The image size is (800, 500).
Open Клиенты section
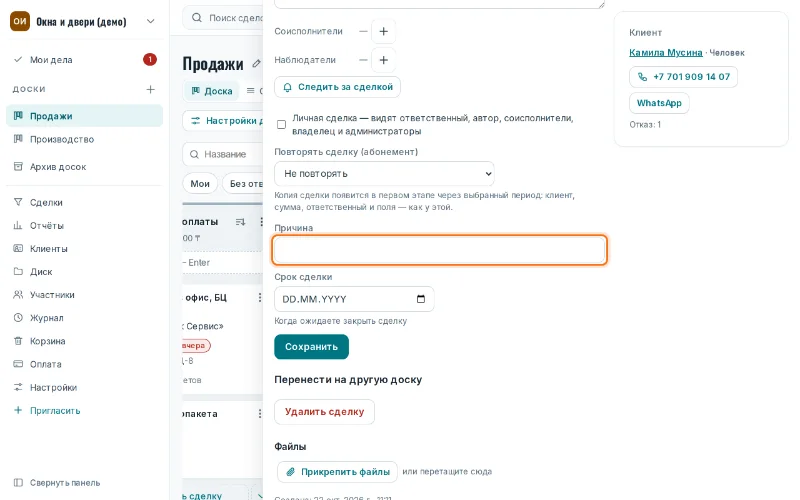click(x=84, y=249)
